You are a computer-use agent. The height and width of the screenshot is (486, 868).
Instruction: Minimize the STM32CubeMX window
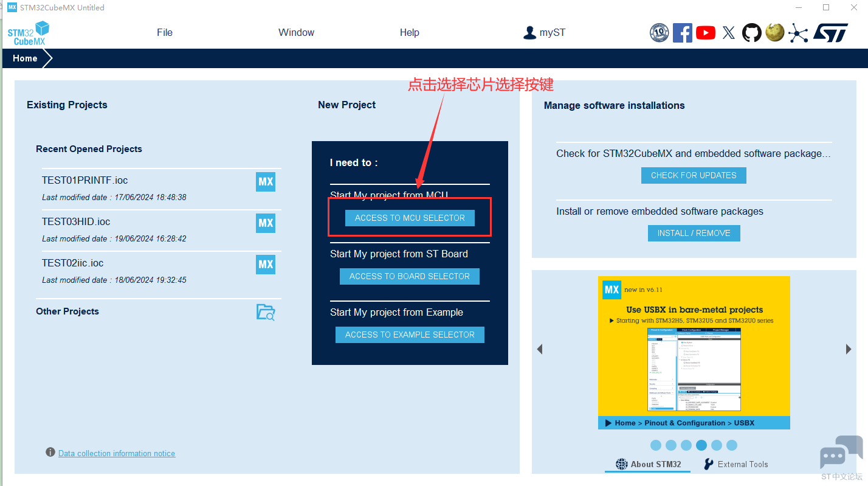[x=799, y=7]
